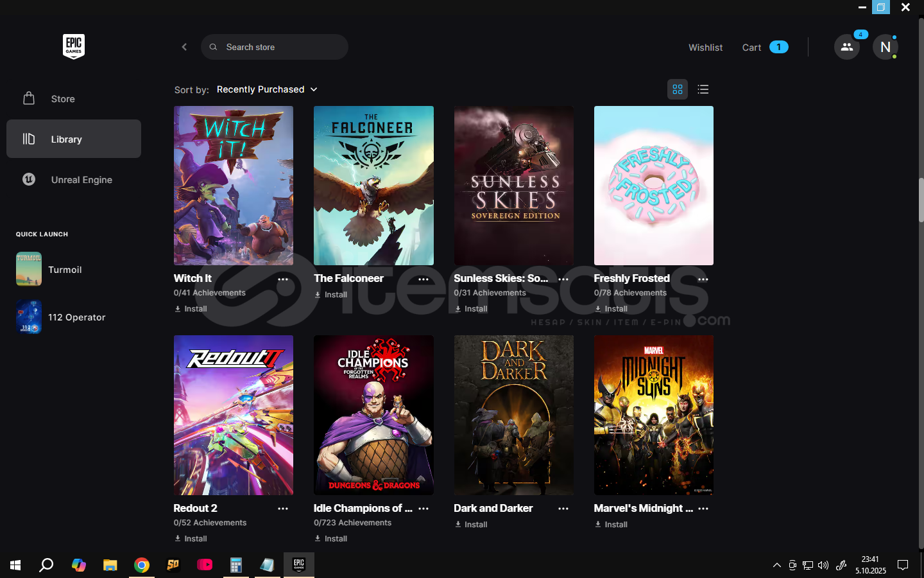Click the 0/723 Achievements text
The image size is (924, 578).
click(x=352, y=523)
